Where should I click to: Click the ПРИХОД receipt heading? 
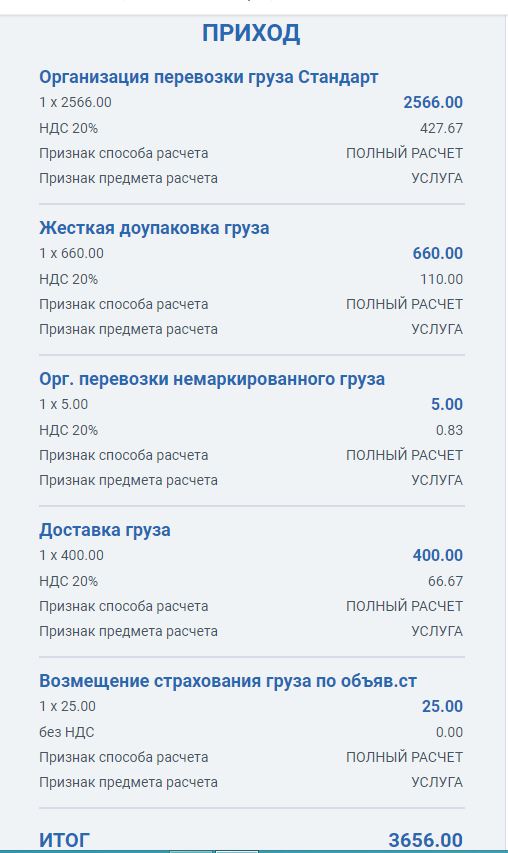(251, 34)
